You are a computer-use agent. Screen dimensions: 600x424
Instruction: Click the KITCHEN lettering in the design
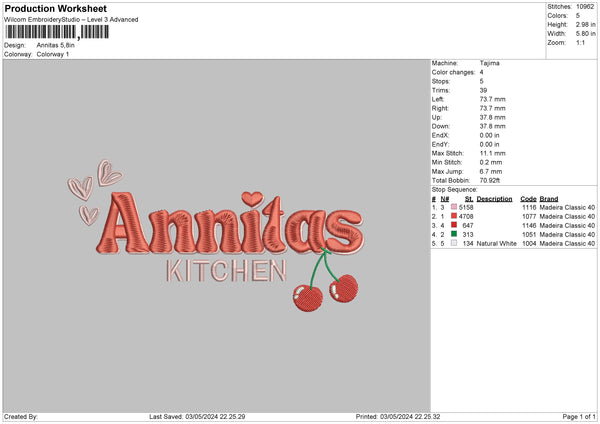pyautogui.click(x=226, y=271)
